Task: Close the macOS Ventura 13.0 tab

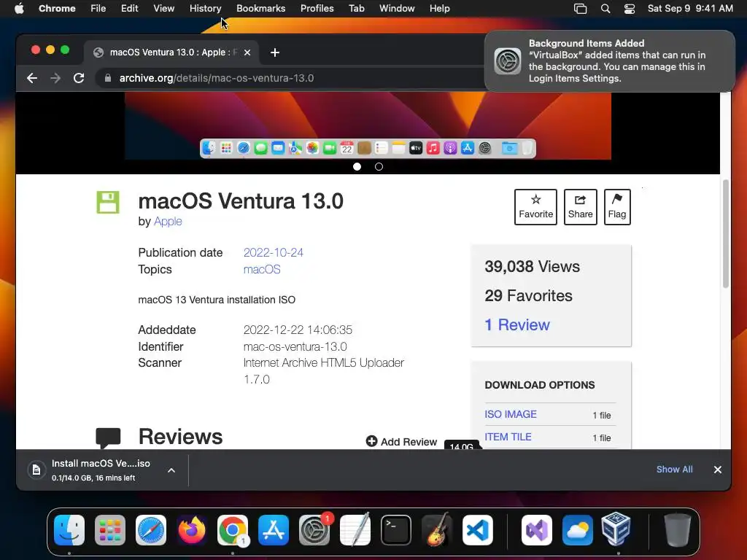Action: point(247,52)
